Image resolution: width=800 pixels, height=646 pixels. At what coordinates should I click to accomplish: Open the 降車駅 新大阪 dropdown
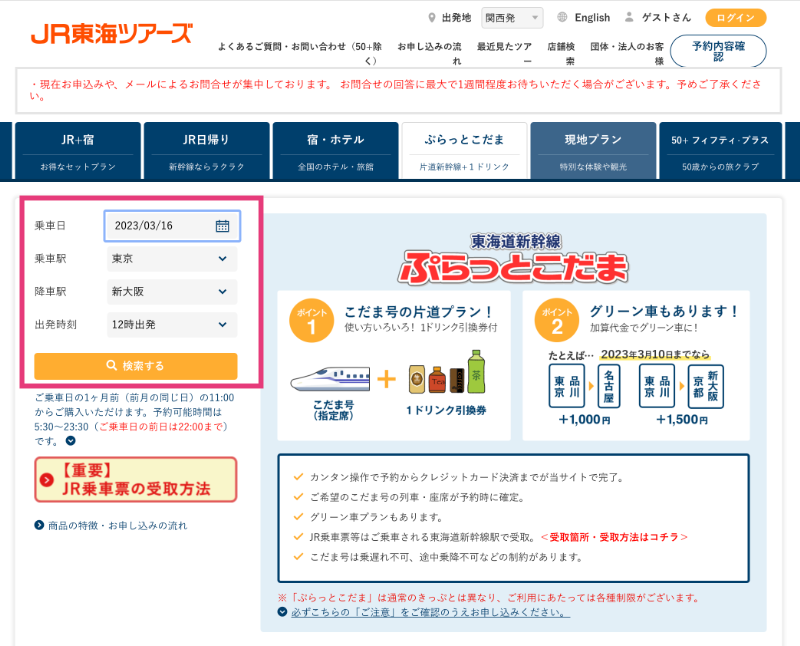pyautogui.click(x=172, y=292)
